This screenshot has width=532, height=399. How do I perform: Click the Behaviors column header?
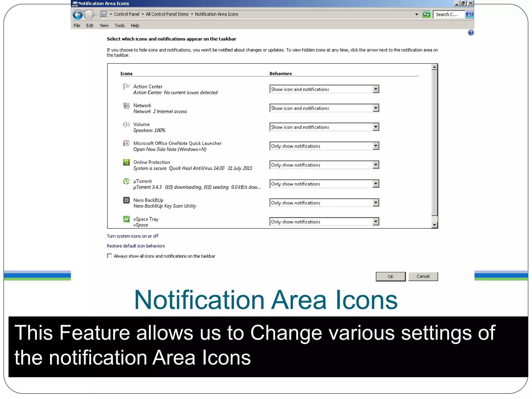coord(281,74)
